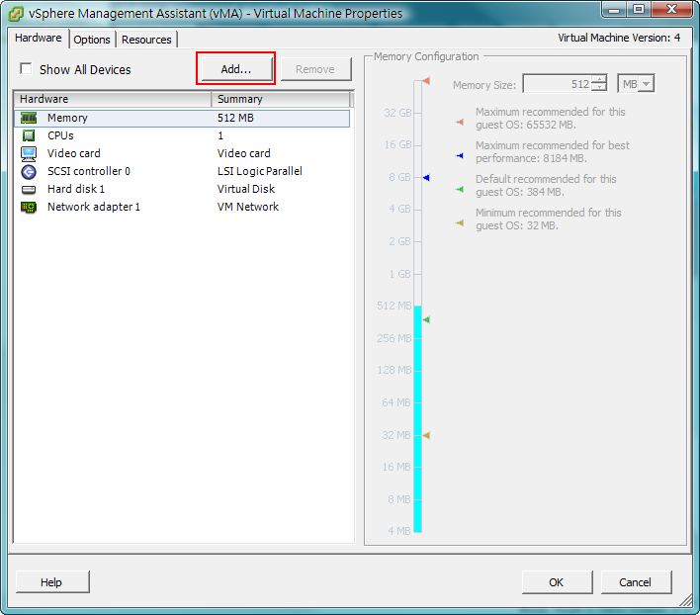The height and width of the screenshot is (615, 700).
Task: Click the green default marker on the memory slider
Action: [426, 319]
